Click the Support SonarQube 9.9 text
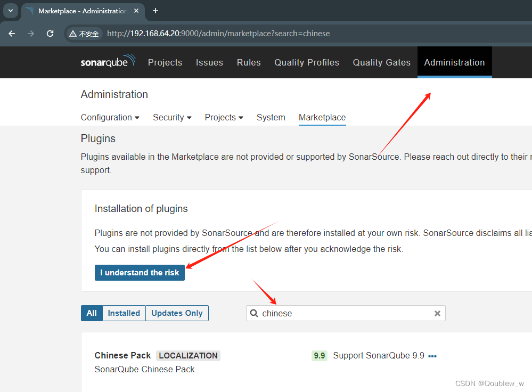Screen dimensions: 532x392 379,355
